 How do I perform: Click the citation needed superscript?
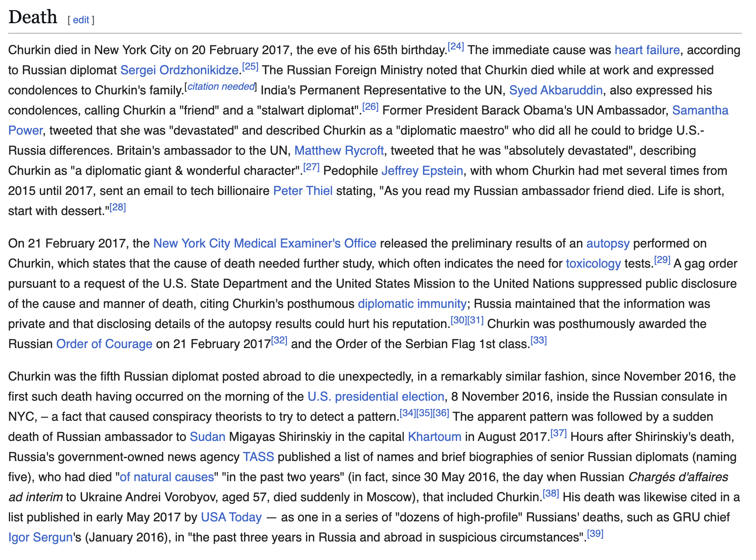[221, 87]
